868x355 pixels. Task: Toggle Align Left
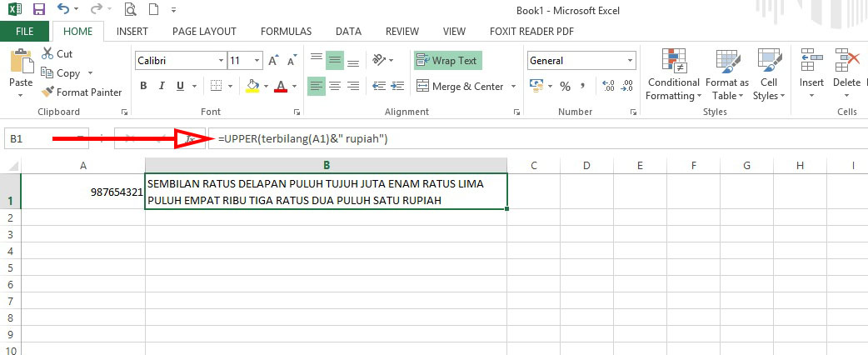pos(317,86)
